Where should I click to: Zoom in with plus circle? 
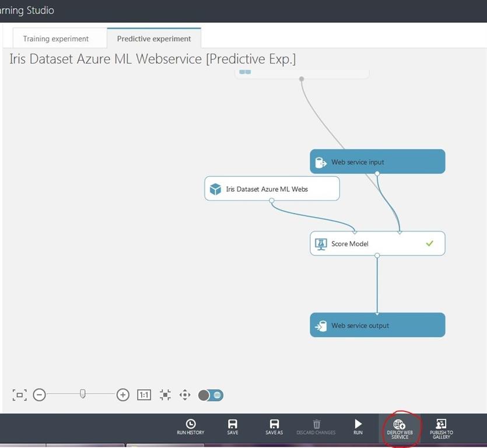coord(122,395)
